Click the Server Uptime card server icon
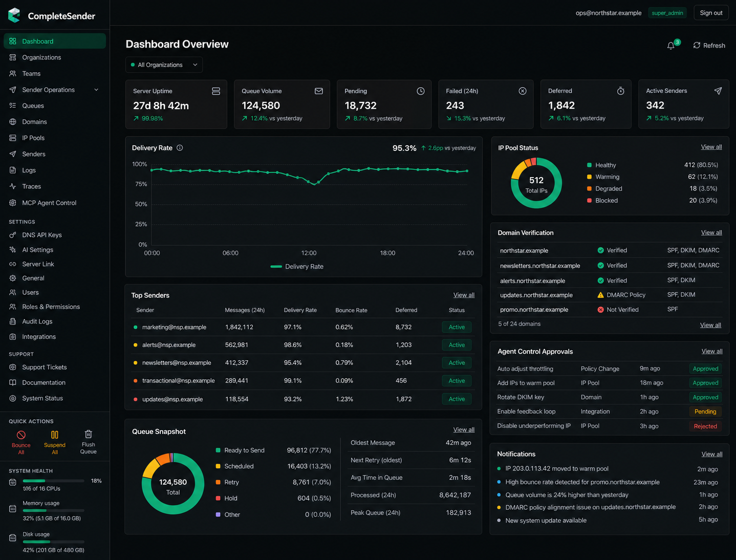The height and width of the screenshot is (560, 736). (216, 91)
